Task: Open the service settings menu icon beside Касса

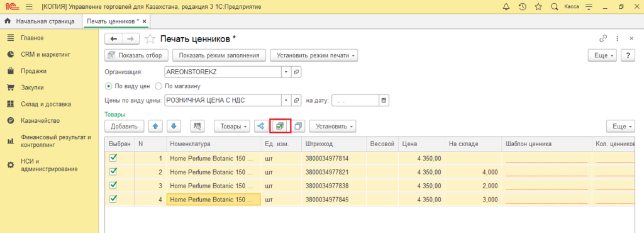Action: [589, 7]
